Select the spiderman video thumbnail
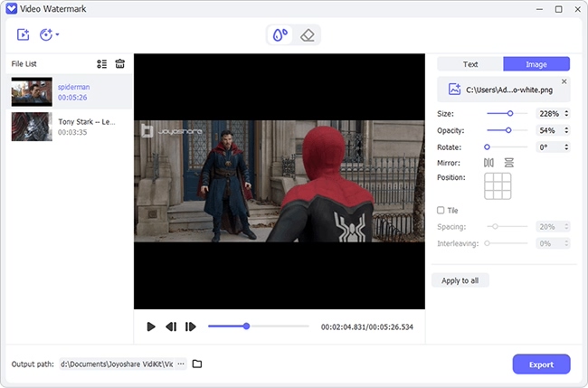The image size is (588, 388). coord(32,92)
